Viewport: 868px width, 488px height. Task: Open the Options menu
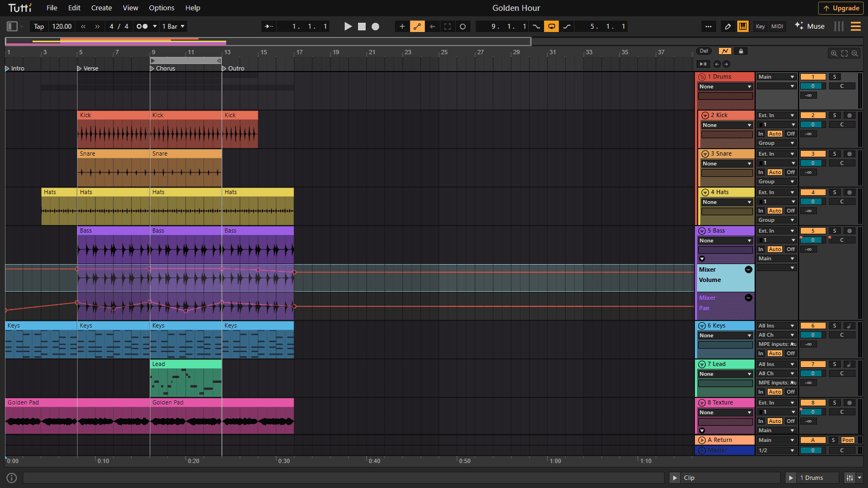click(162, 8)
